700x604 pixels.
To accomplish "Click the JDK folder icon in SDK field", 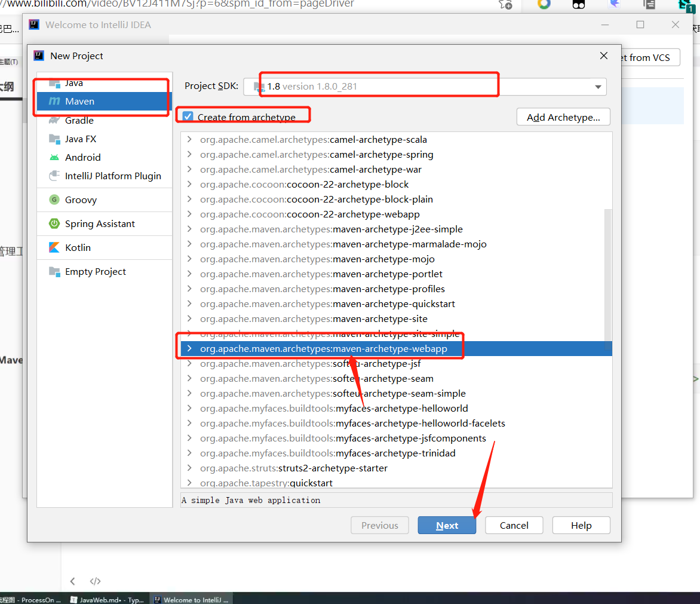I will click(259, 87).
